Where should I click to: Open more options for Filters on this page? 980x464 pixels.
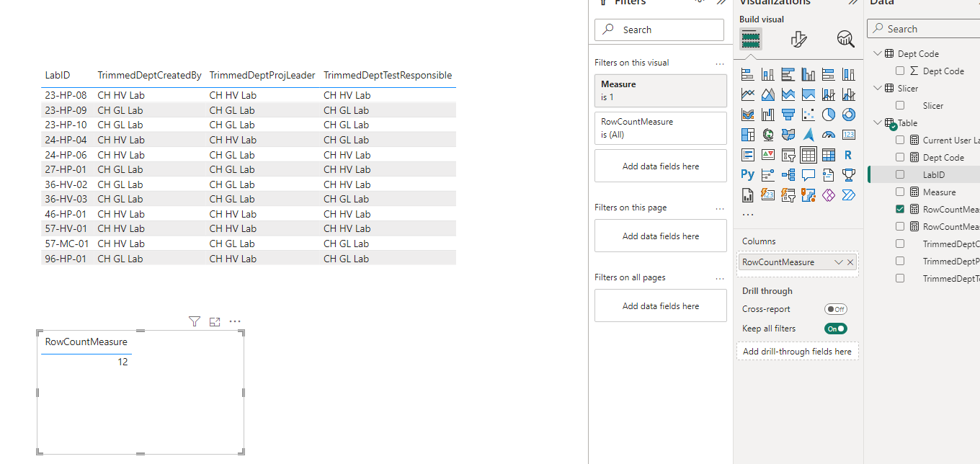[x=720, y=208]
